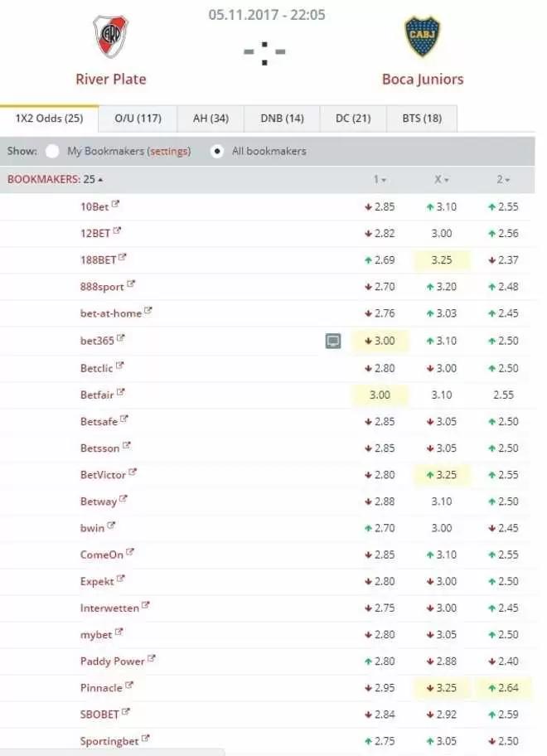Select the My Bookmakers radio button
Viewport: 547px width, 756px height.
[53, 152]
